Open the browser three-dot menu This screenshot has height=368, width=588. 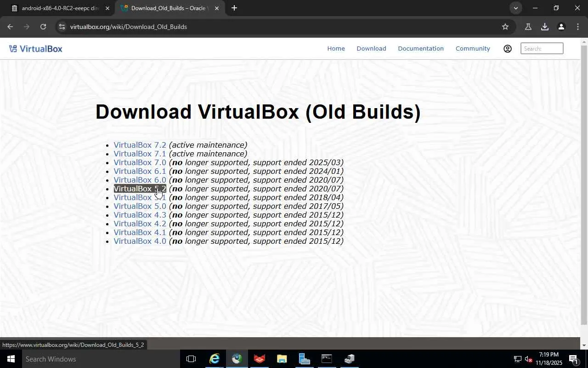pyautogui.click(x=578, y=27)
